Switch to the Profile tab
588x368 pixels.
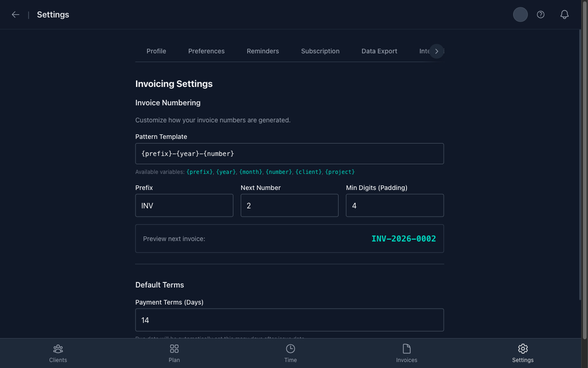(156, 51)
